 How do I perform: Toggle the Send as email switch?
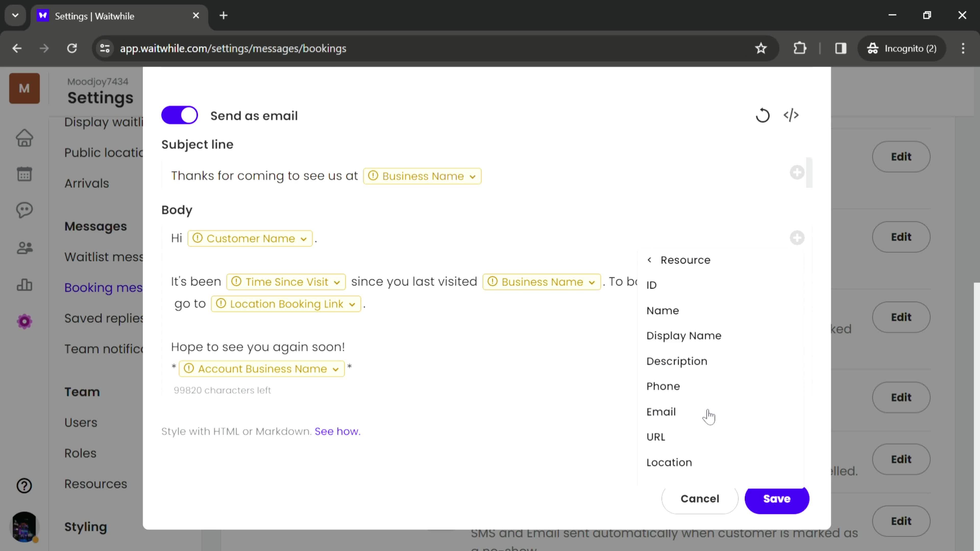pos(179,115)
